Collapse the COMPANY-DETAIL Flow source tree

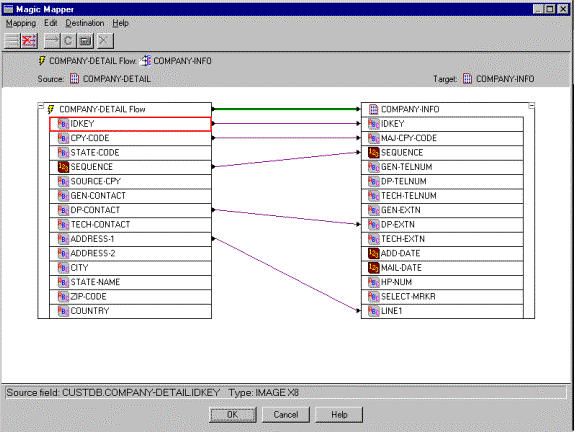click(x=41, y=106)
